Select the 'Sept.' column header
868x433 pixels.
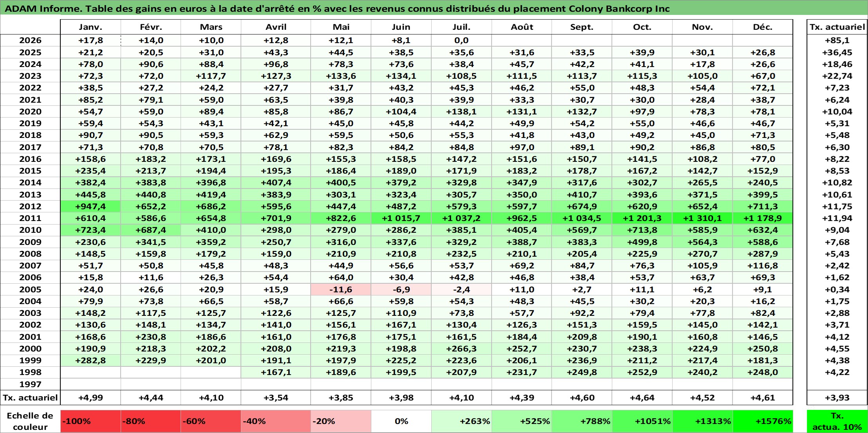click(582, 27)
